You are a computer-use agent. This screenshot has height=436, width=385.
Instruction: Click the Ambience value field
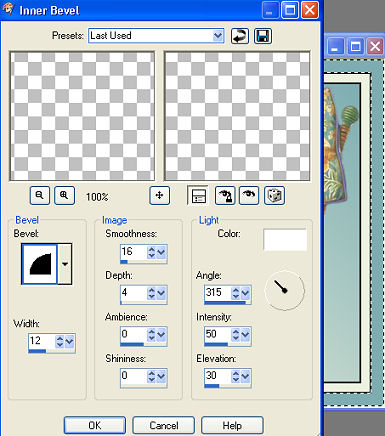tap(134, 335)
